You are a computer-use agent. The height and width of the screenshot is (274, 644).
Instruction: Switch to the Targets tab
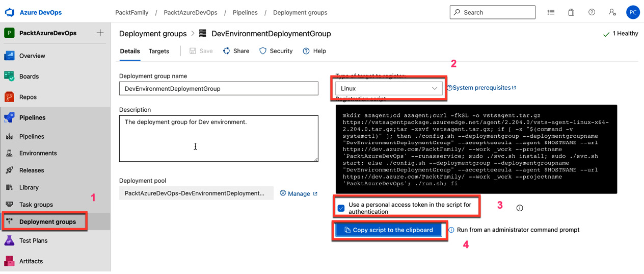(x=159, y=51)
